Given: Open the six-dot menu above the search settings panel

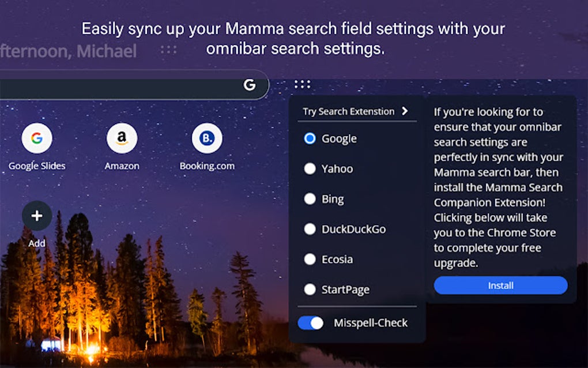Looking at the screenshot, I should 302,84.
